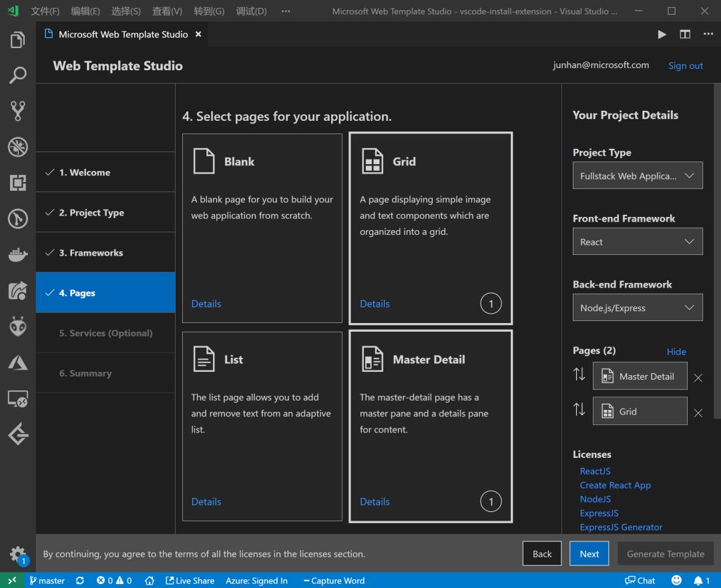This screenshot has height=588, width=721.
Task: Click the Grid card count badge
Action: click(x=491, y=304)
